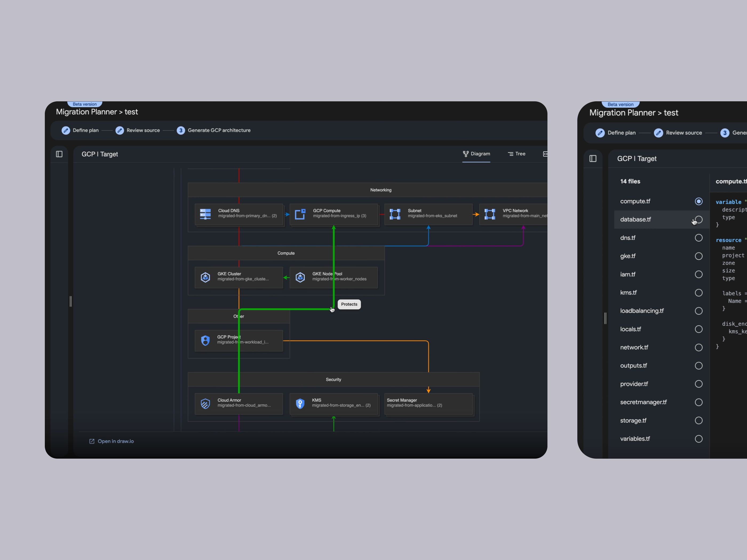Click the code view icon beside Tree
The height and width of the screenshot is (560, 747).
[545, 154]
